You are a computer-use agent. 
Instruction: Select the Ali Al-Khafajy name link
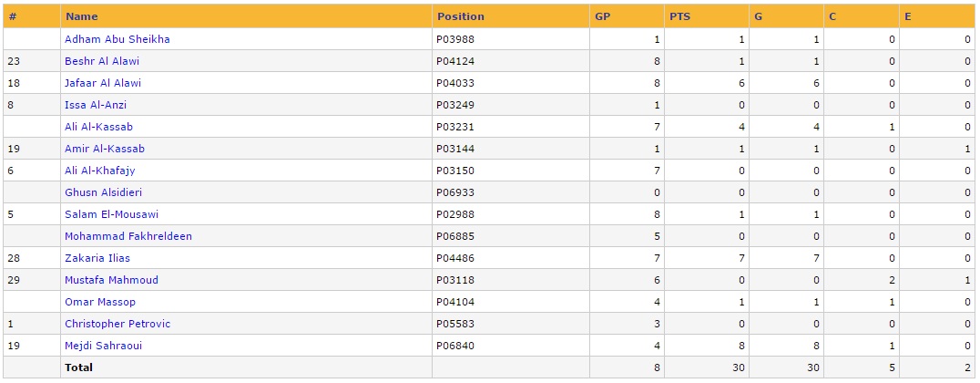(100, 171)
